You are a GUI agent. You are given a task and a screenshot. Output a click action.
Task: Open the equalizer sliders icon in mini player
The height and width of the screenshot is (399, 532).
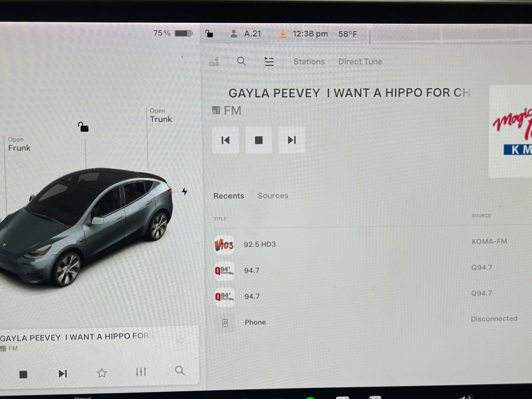[x=141, y=372]
